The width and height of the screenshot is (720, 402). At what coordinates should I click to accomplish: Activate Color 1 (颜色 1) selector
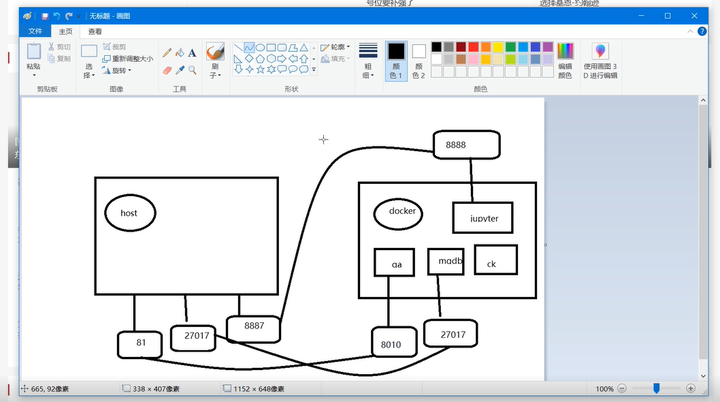click(396, 61)
